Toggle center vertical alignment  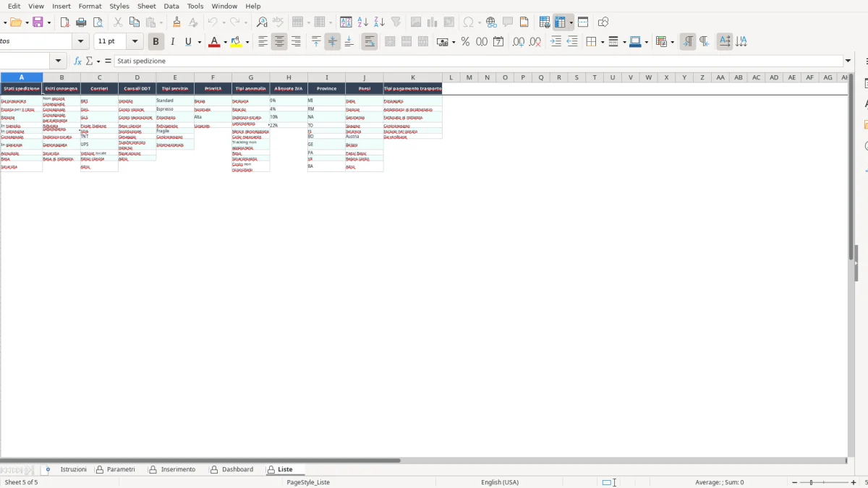pyautogui.click(x=333, y=42)
